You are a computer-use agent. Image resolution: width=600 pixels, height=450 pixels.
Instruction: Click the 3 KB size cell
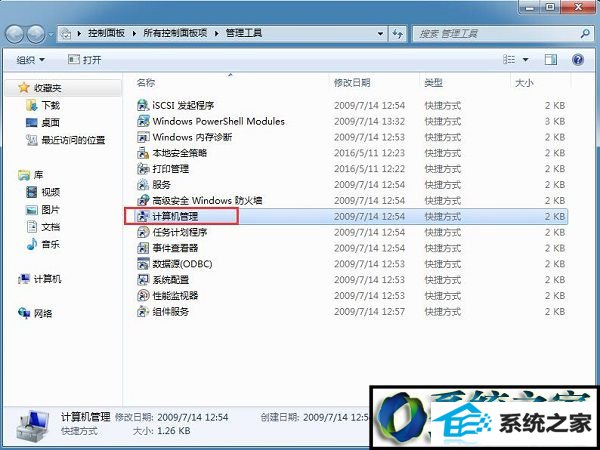coord(555,121)
